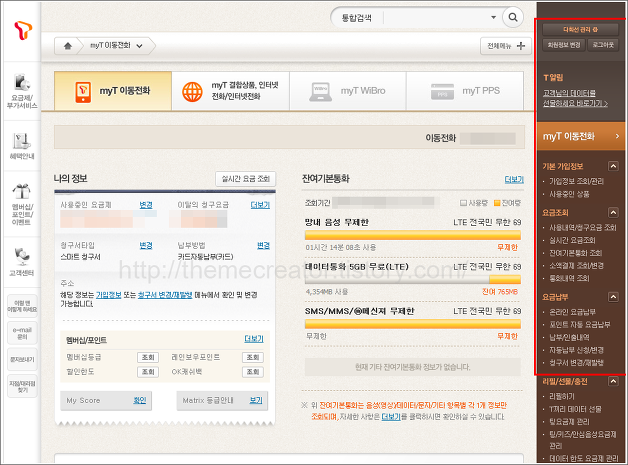This screenshot has height=465, width=628.
Task: Click the 문자보내기 sidebar button
Action: [x=22, y=360]
